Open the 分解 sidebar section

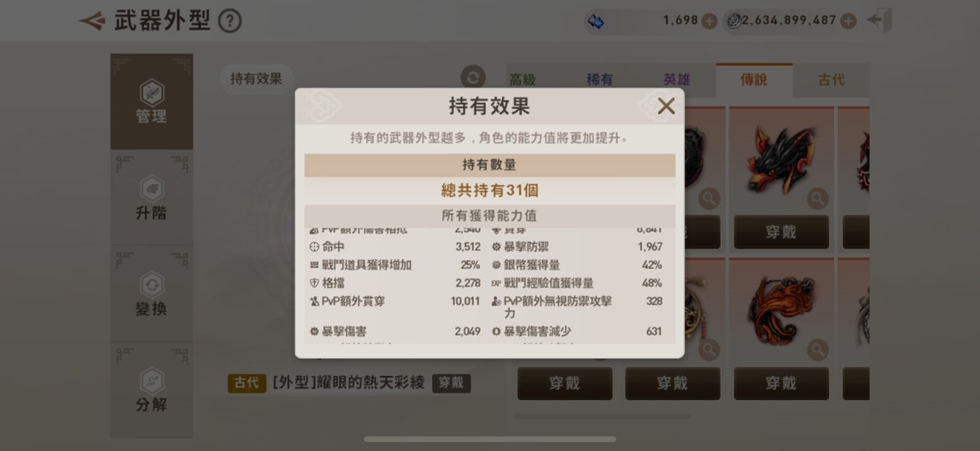pos(152,390)
